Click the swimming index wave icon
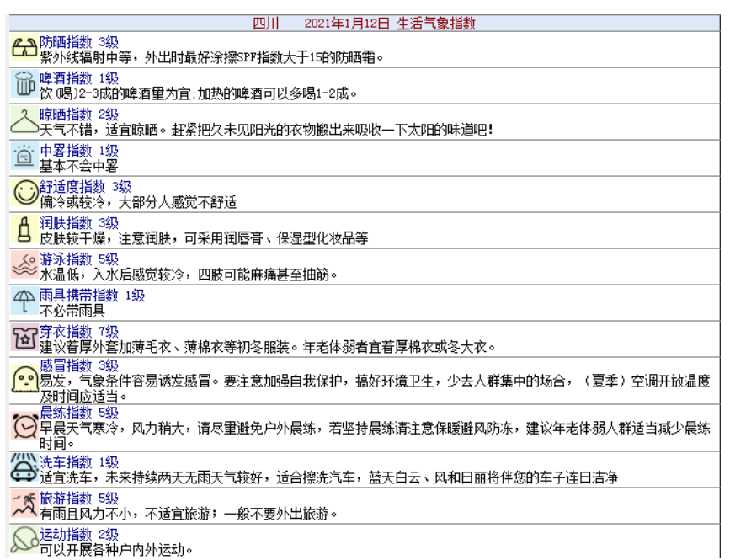The image size is (730, 560). coord(24,265)
